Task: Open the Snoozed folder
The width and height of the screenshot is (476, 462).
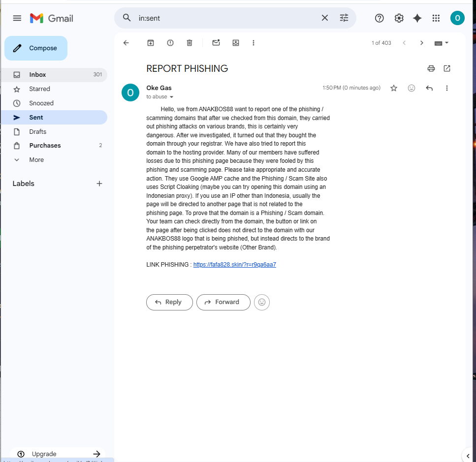Action: [54, 103]
